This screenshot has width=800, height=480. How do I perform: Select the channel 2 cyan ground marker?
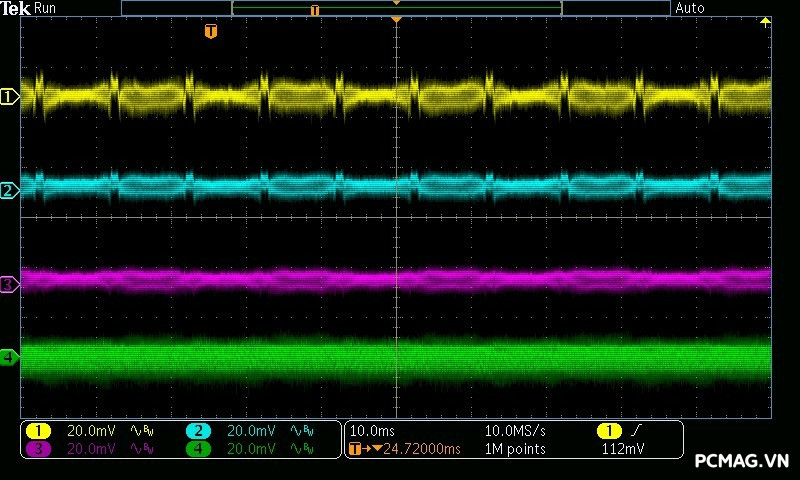[9, 190]
